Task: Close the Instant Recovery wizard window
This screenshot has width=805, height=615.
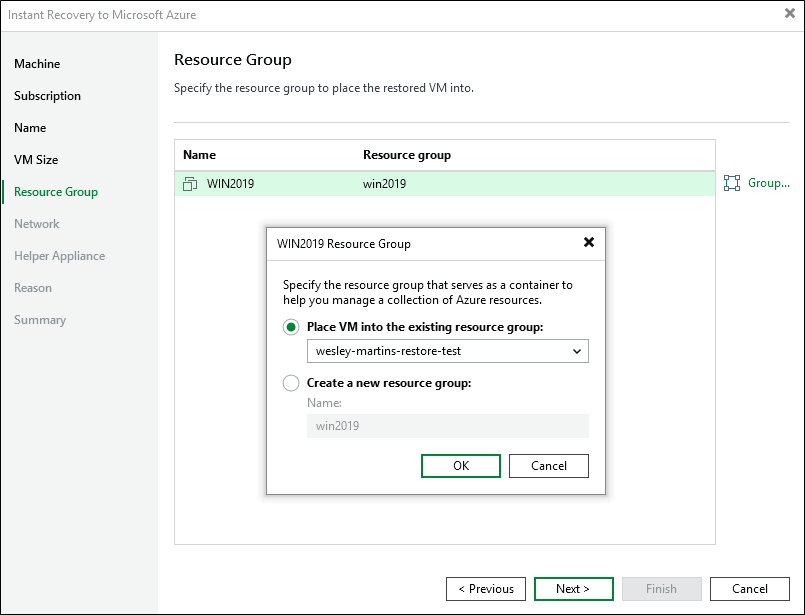Action: click(790, 14)
